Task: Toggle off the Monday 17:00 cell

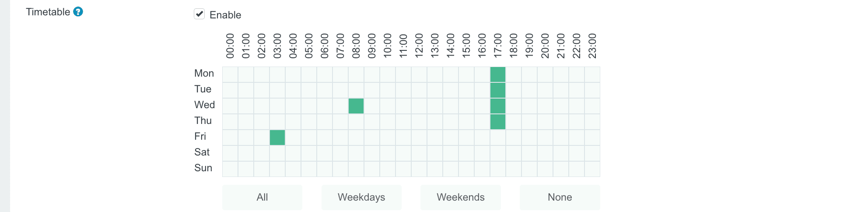Action: click(x=498, y=74)
